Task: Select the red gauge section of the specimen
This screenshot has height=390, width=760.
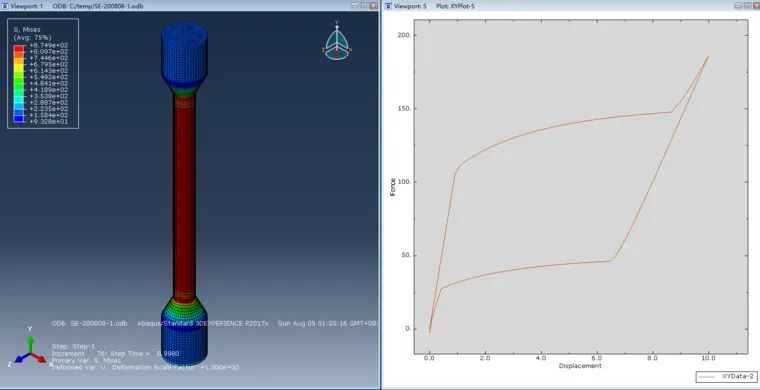Action: [185, 199]
